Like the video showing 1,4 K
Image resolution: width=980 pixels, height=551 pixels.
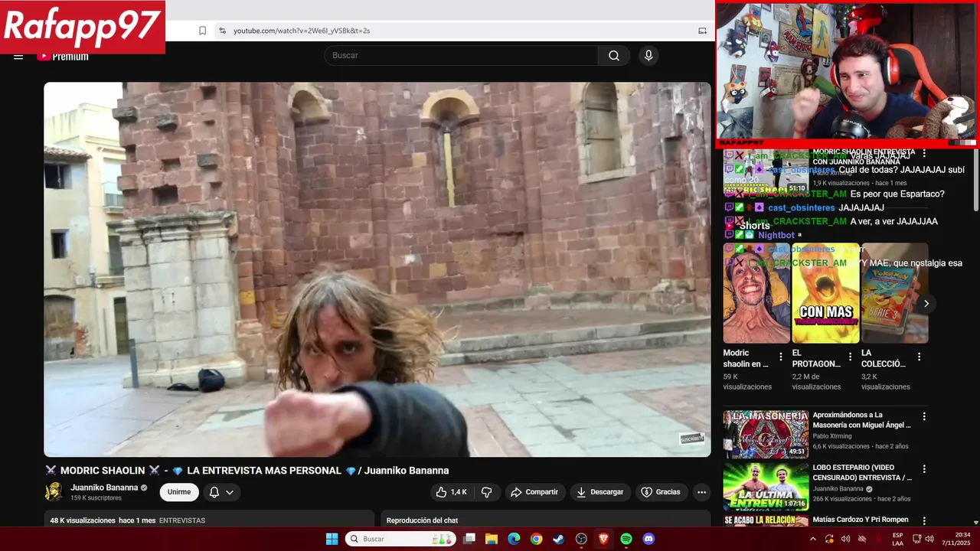(452, 492)
